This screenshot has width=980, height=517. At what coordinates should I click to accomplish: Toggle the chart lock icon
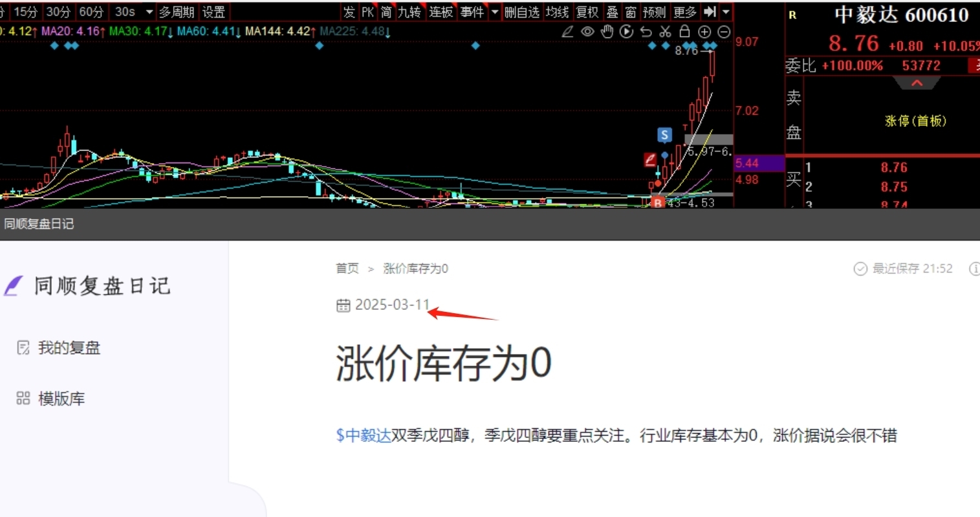[x=685, y=32]
